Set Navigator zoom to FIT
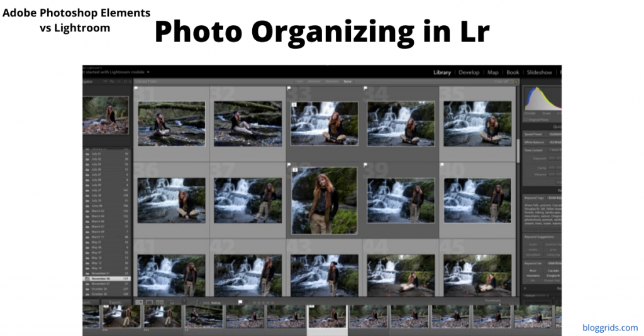The width and height of the screenshot is (644, 336). point(105,82)
